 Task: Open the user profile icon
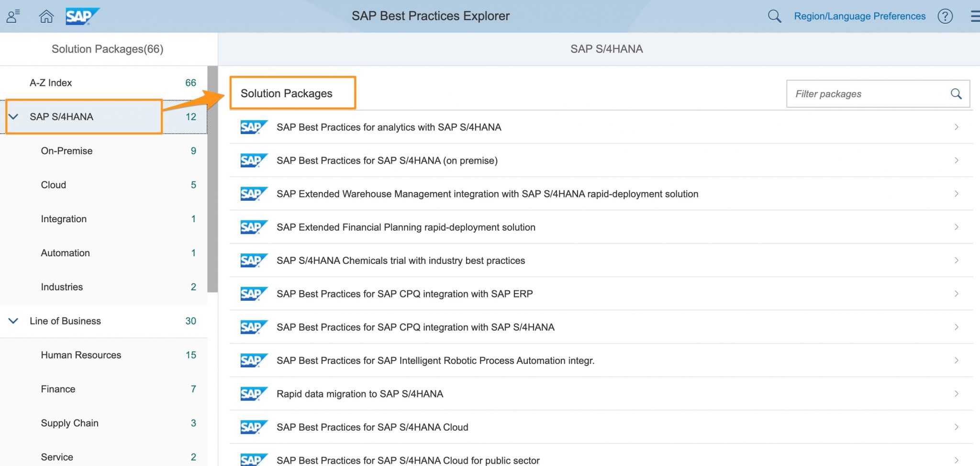[12, 16]
